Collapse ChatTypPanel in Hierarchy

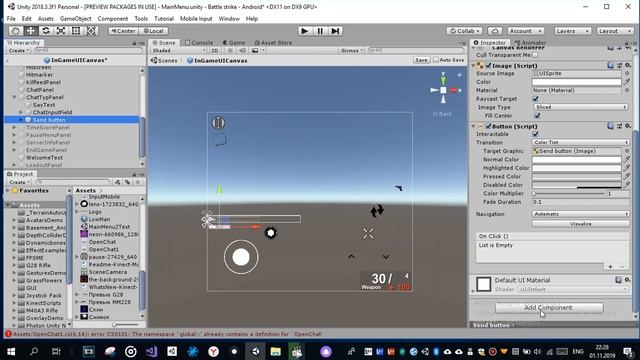pyautogui.click(x=14, y=98)
